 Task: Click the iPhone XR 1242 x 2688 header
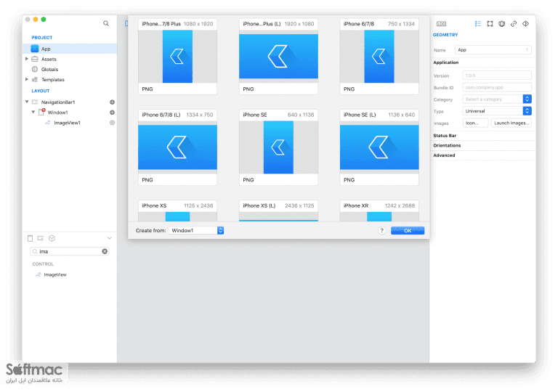click(x=379, y=205)
